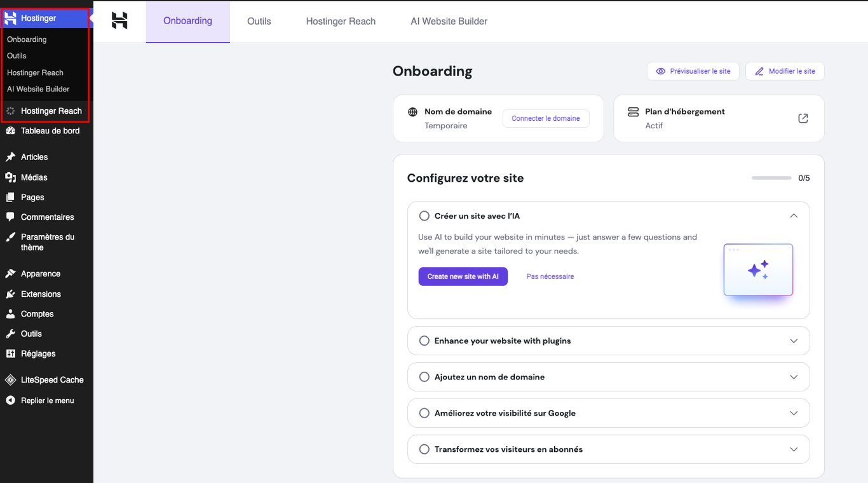
Task: Open the Extensions menu label
Action: pyautogui.click(x=41, y=294)
